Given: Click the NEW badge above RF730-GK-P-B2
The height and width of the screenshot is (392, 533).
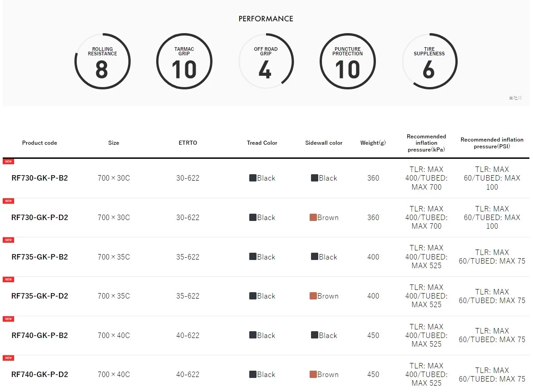Looking at the screenshot, I should click(9, 162).
